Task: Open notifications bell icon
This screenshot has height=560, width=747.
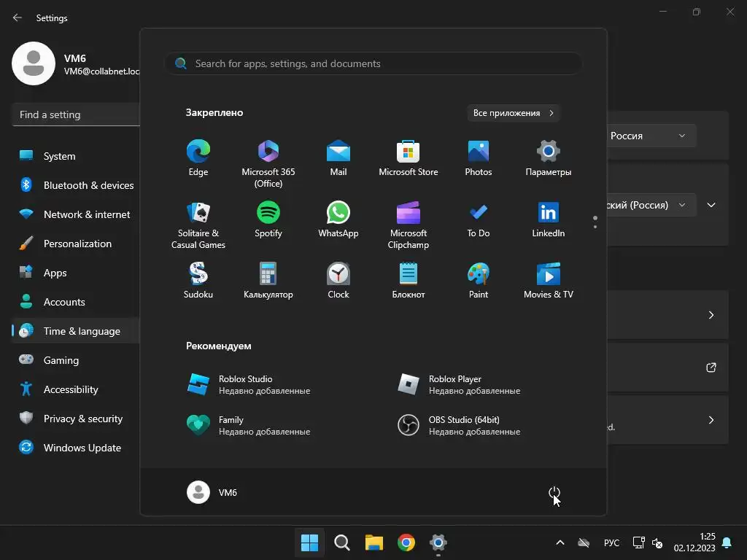Action: click(x=727, y=542)
